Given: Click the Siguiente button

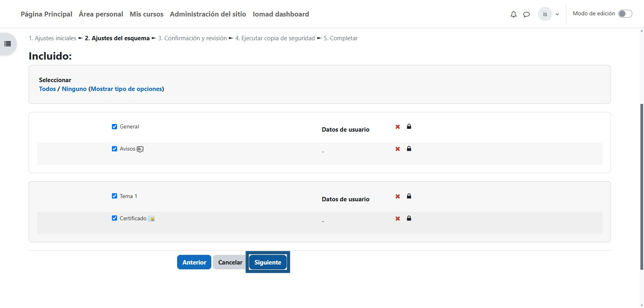Looking at the screenshot, I should [268, 263].
